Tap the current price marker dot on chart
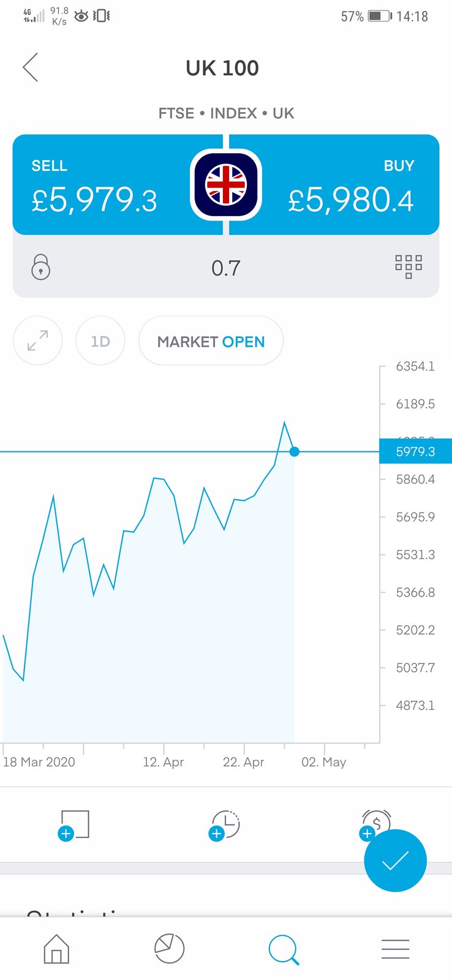This screenshot has width=452, height=980. [294, 451]
